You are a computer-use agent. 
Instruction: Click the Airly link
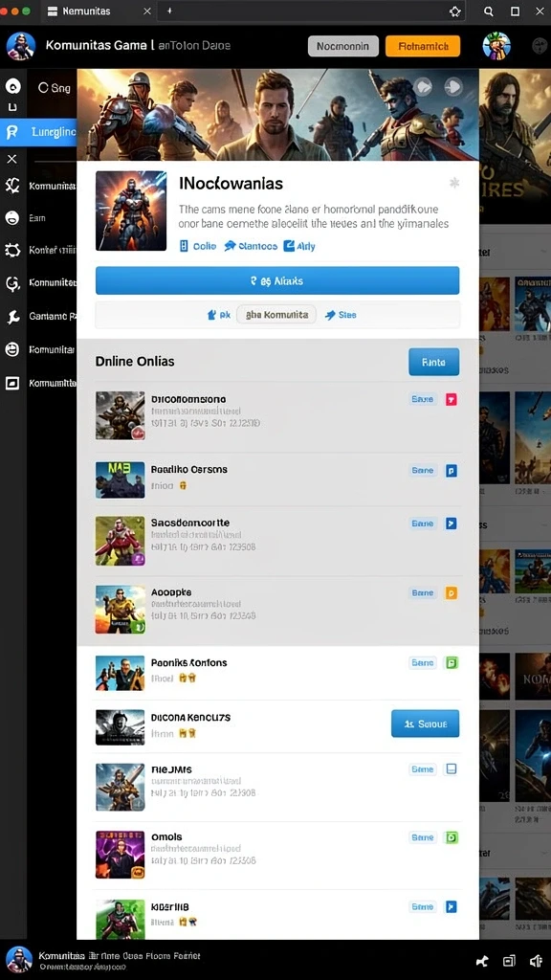pos(299,246)
